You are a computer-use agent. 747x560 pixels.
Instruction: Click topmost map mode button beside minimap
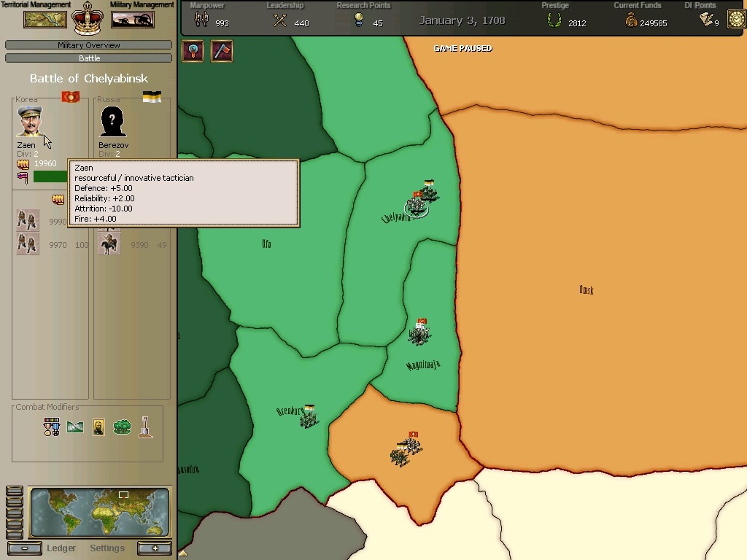pos(15,491)
